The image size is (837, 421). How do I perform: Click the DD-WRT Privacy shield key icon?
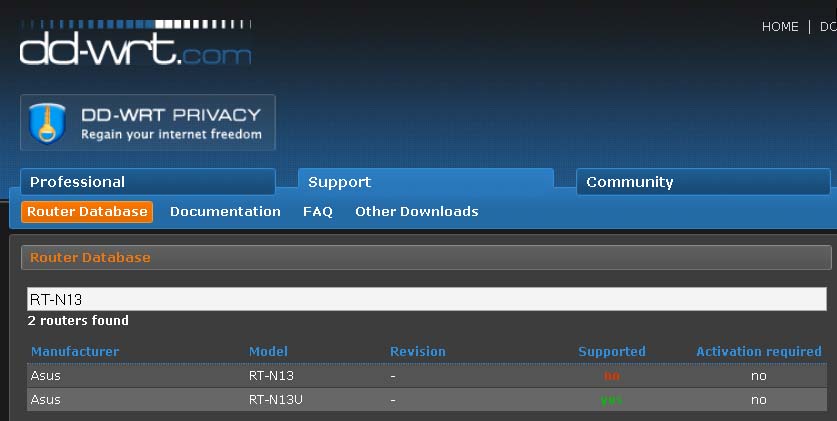[x=48, y=123]
